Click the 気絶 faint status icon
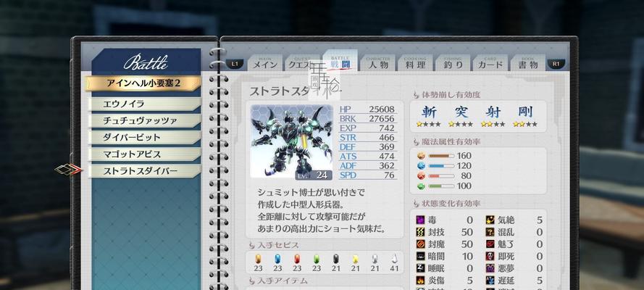The image size is (644, 290). tap(490, 220)
